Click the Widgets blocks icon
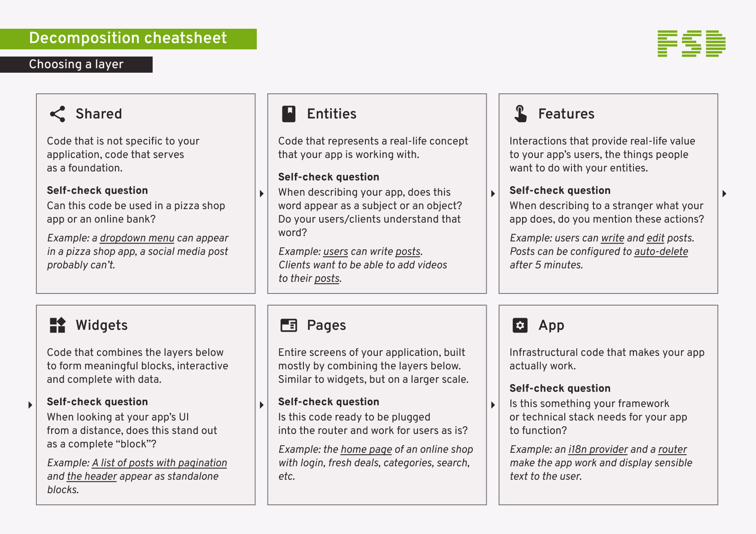The height and width of the screenshot is (534, 756). tap(57, 325)
